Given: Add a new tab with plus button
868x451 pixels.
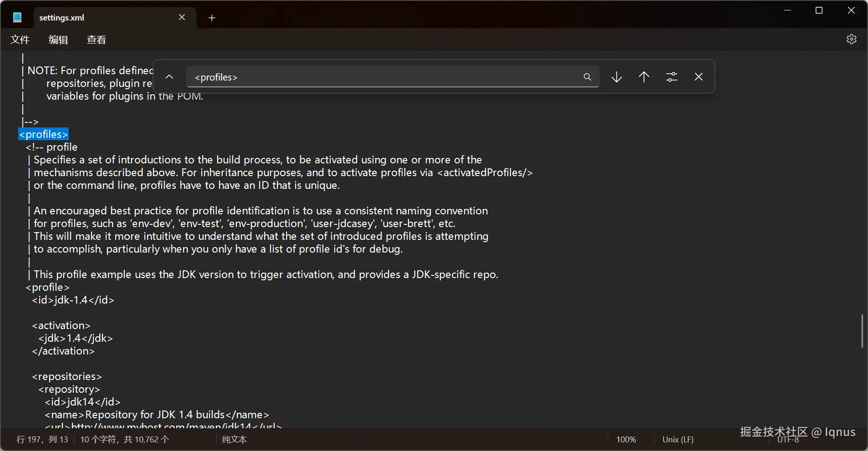Looking at the screenshot, I should 212,18.
